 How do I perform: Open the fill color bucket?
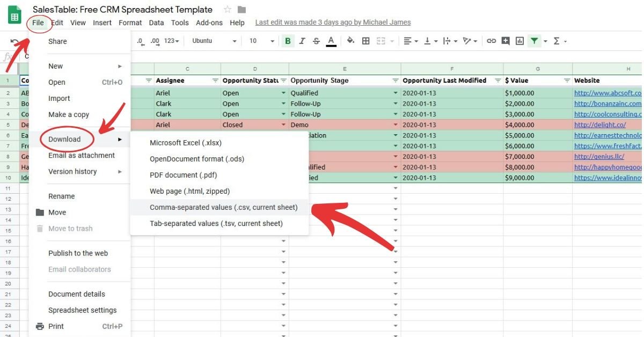(351, 41)
